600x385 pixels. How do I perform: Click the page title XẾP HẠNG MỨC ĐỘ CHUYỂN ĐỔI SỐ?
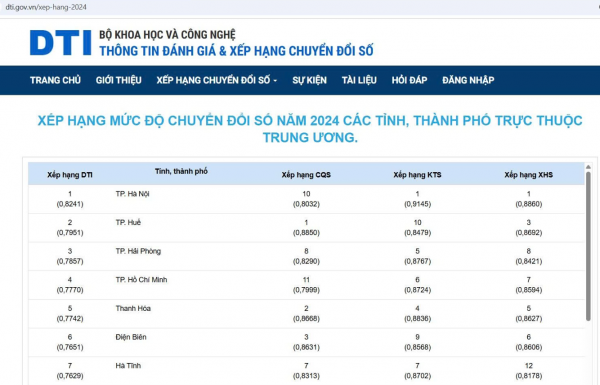[310, 129]
